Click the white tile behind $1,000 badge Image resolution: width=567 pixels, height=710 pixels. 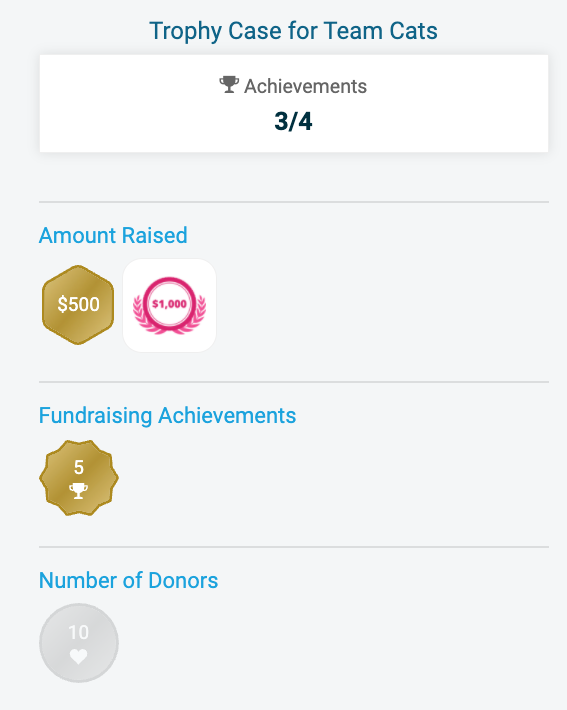(169, 306)
